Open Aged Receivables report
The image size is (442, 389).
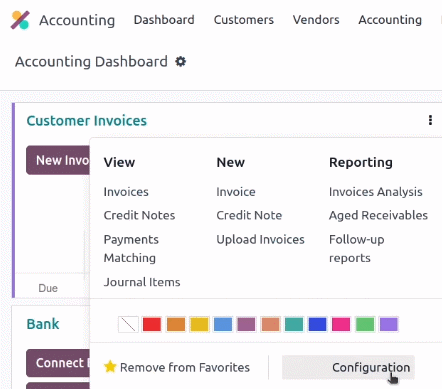click(x=378, y=216)
